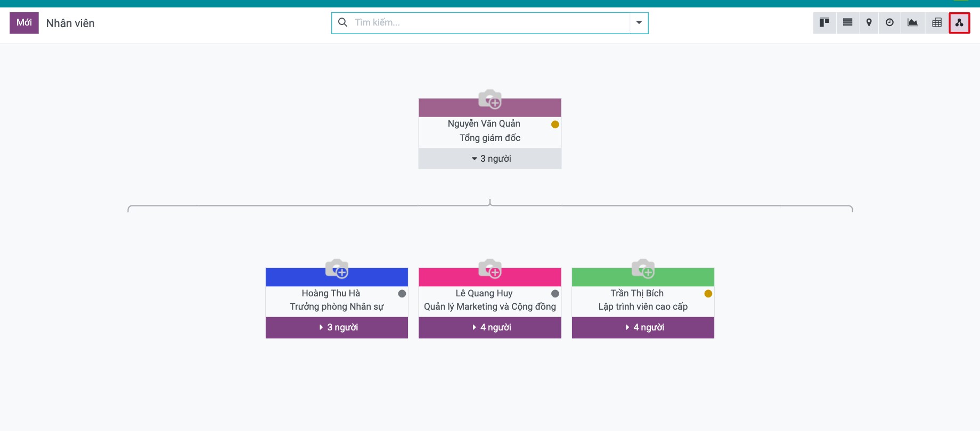The height and width of the screenshot is (431, 980).
Task: Open the Map view
Action: tap(869, 22)
